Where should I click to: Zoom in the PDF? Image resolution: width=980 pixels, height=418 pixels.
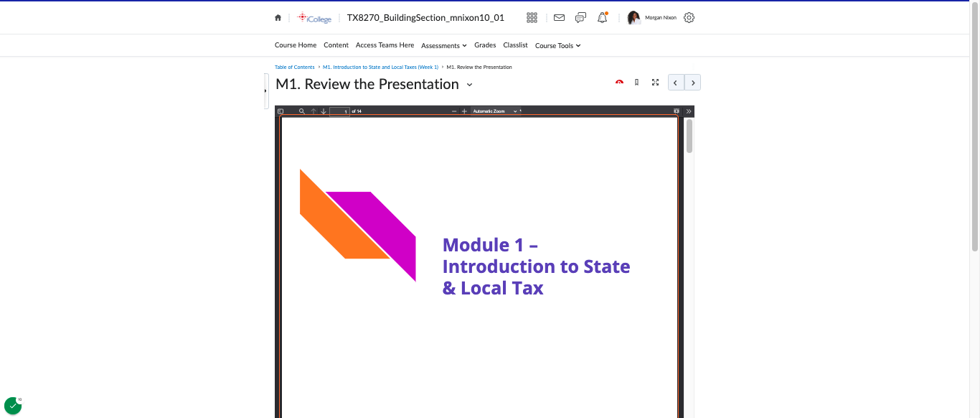pos(464,111)
